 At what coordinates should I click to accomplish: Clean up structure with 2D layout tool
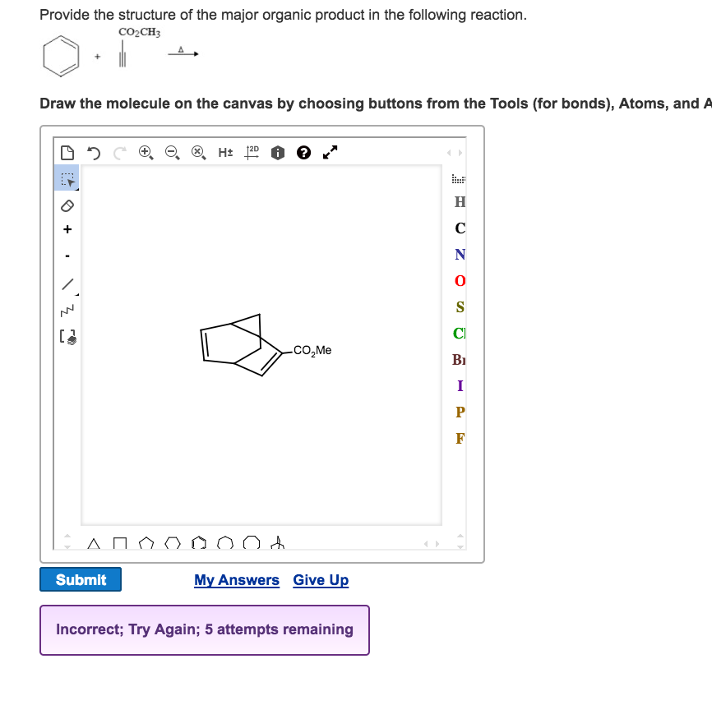tap(253, 153)
